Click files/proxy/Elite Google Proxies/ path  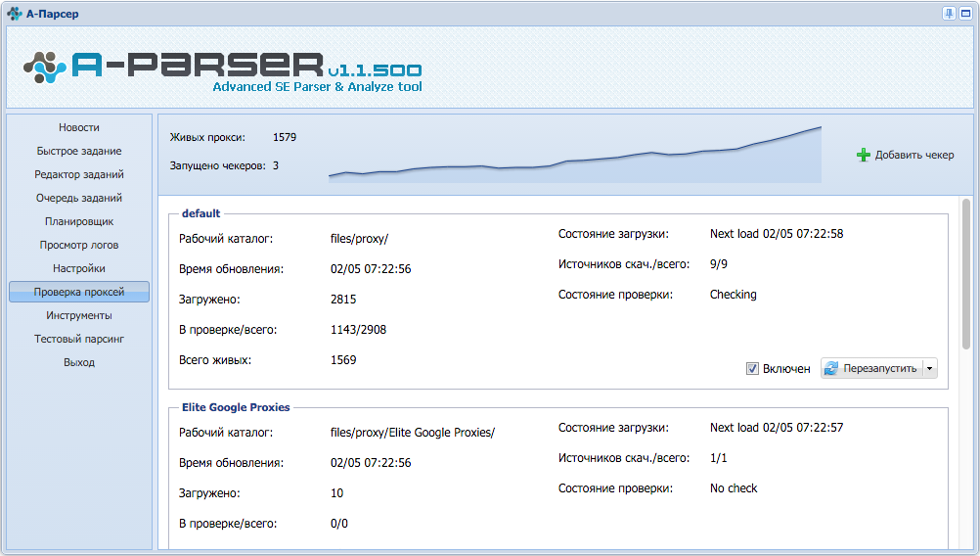coord(413,433)
